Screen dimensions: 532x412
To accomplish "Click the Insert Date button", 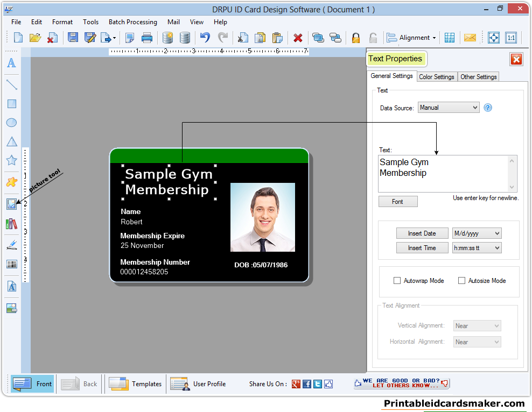I will point(422,233).
